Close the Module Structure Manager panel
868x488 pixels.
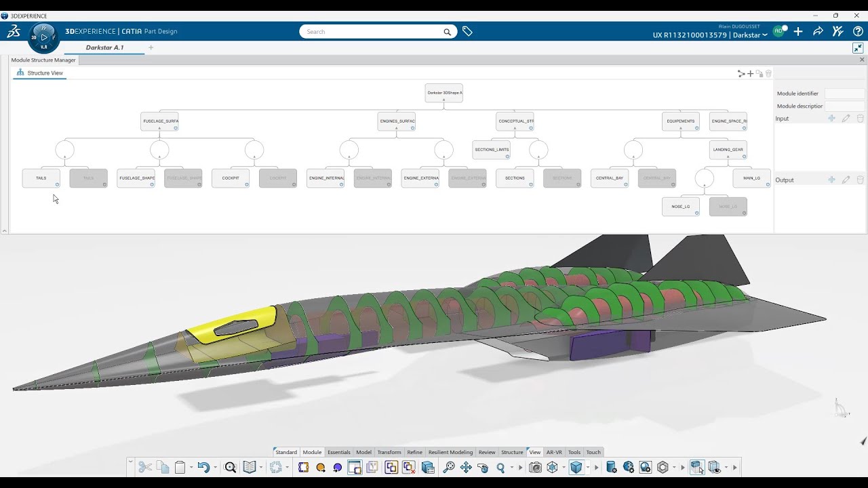862,60
